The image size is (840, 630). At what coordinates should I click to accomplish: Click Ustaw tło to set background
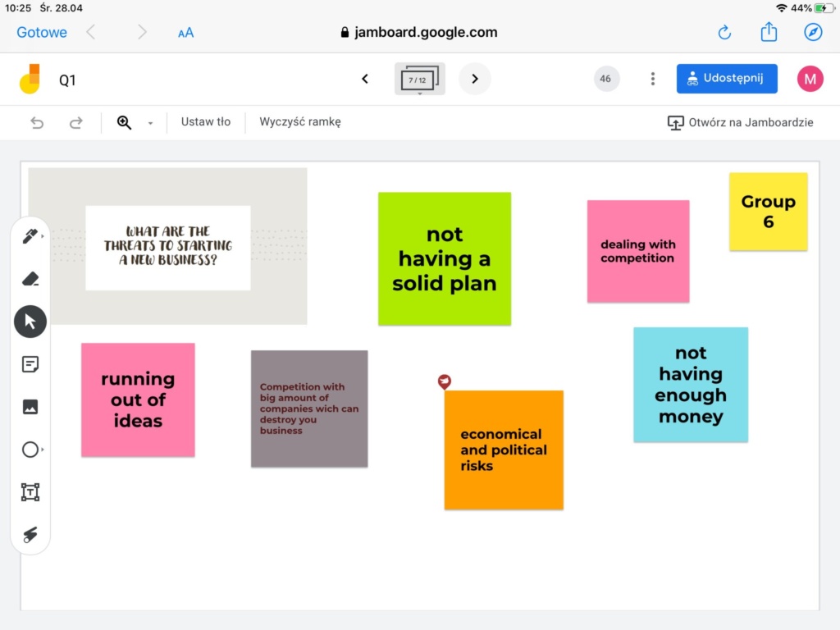click(x=206, y=121)
